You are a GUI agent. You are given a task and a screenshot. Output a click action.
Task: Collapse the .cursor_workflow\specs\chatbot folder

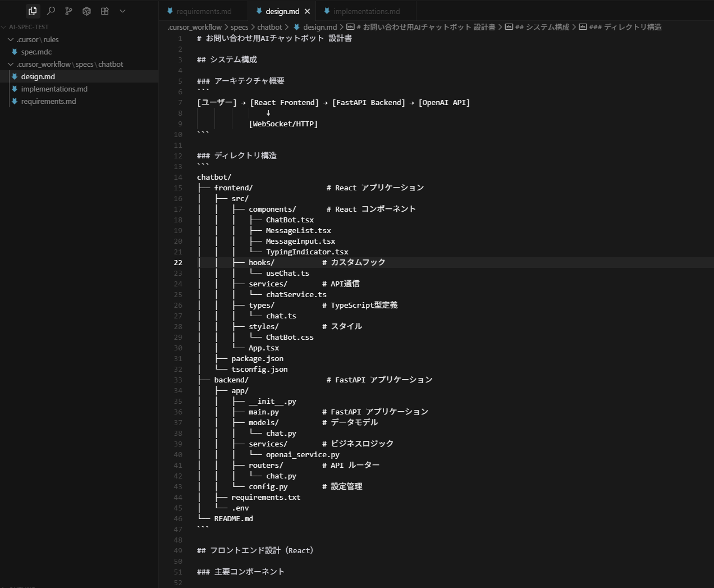click(70, 64)
